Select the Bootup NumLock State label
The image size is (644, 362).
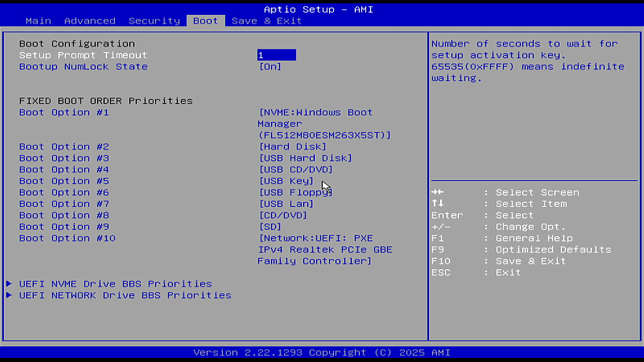[83, 66]
